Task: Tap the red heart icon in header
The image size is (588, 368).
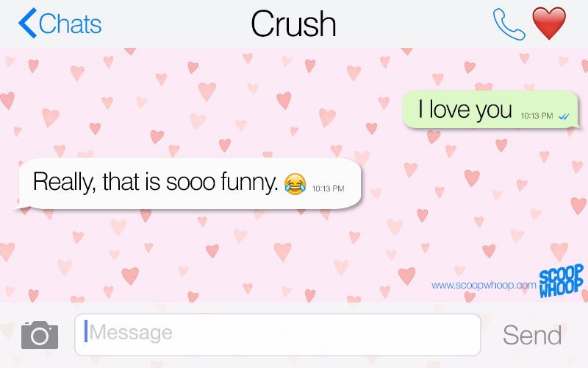Action: [549, 24]
